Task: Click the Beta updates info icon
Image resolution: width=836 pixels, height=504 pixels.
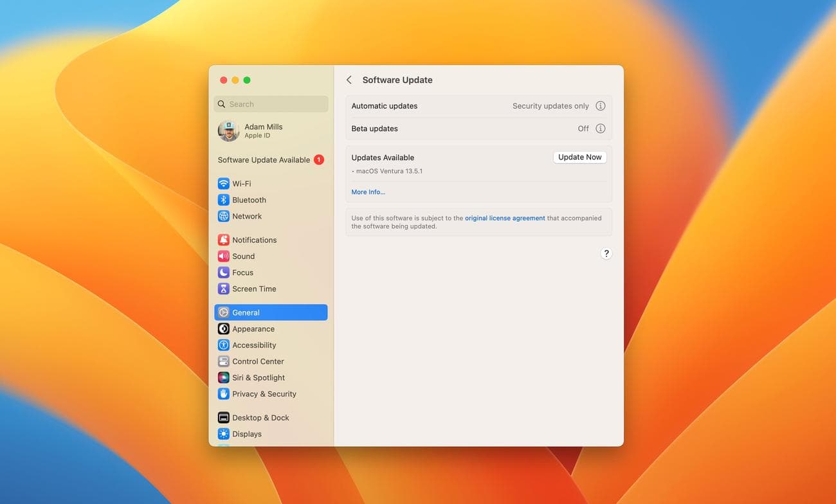Action: [x=600, y=128]
